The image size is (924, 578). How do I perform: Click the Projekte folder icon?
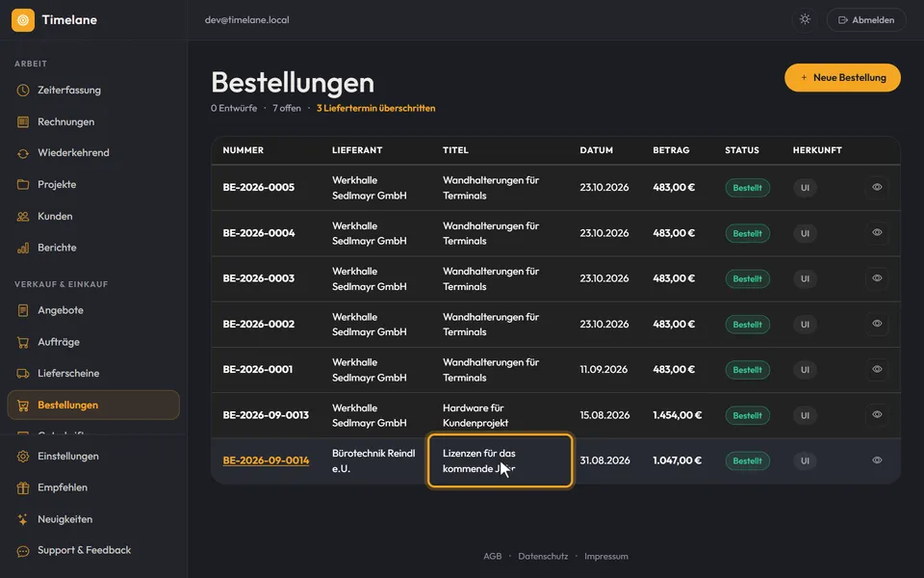(x=23, y=185)
